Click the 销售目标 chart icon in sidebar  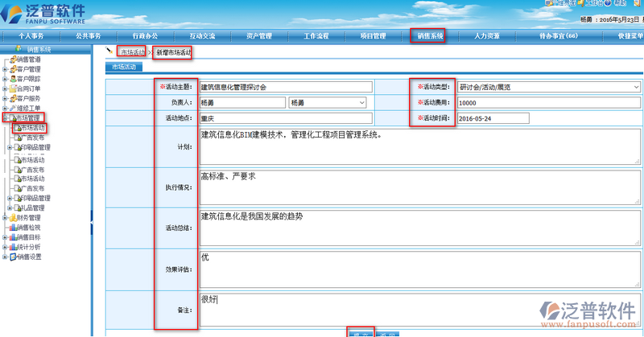12,237
